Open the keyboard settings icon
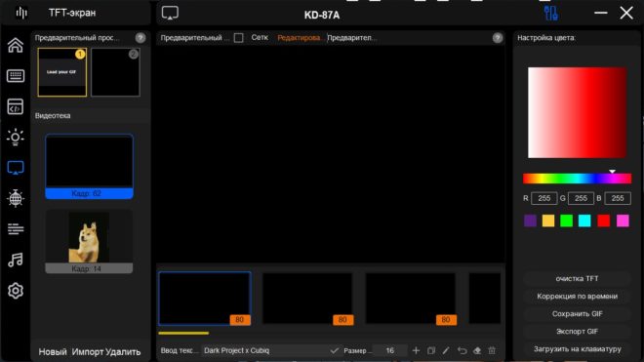644x362 pixels. click(x=16, y=75)
